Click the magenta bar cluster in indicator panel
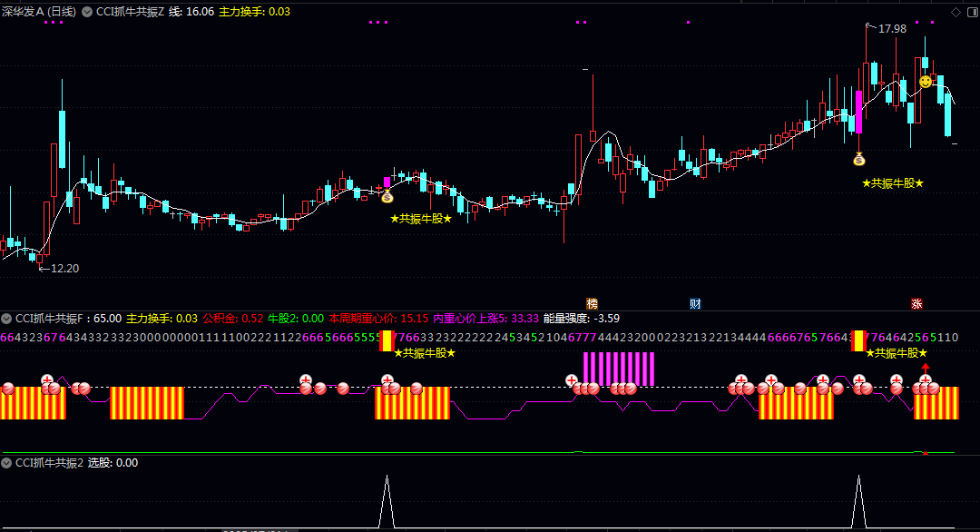This screenshot has width=980, height=532. (619, 369)
